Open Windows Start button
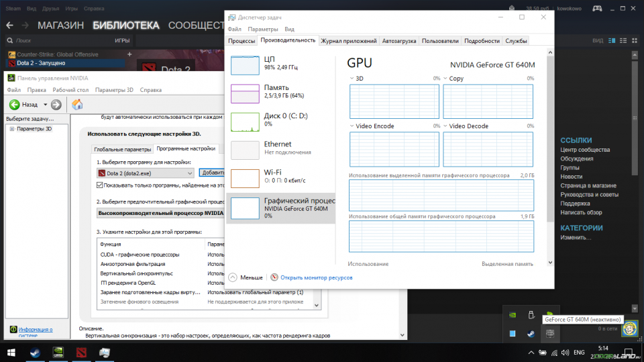Viewport: 644px width, 362px height. (11, 353)
